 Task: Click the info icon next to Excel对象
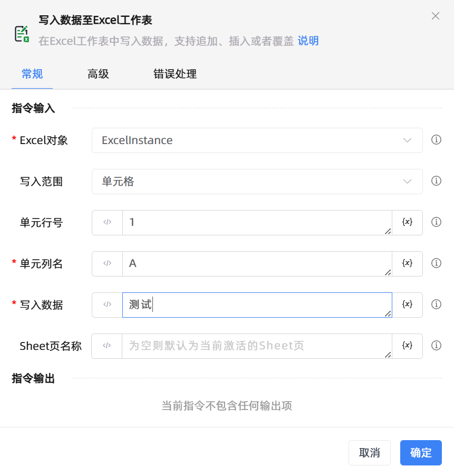(436, 140)
